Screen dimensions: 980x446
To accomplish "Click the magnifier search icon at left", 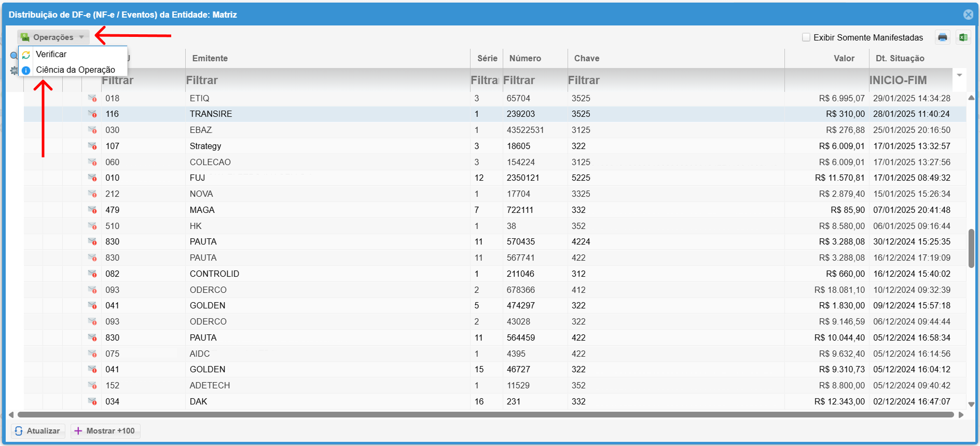I will tap(14, 56).
